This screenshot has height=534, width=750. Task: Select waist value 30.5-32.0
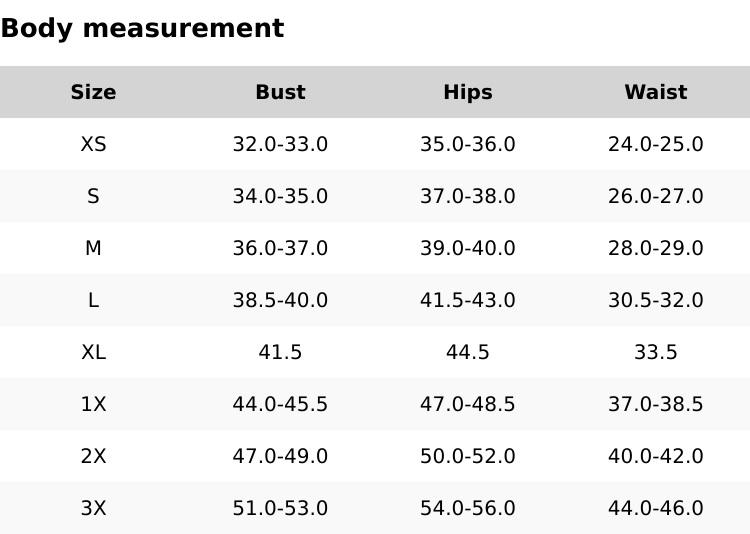tap(655, 301)
